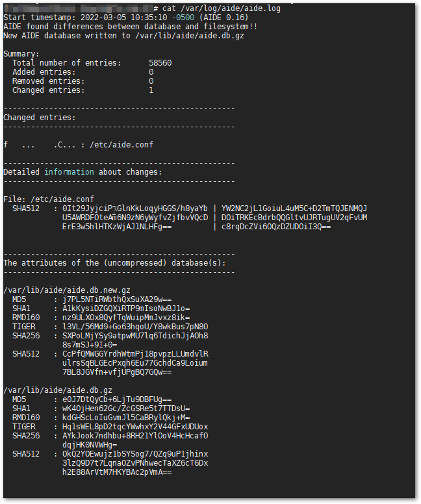
Task: Click the Start timestamp line
Action: pyautogui.click(x=126, y=18)
